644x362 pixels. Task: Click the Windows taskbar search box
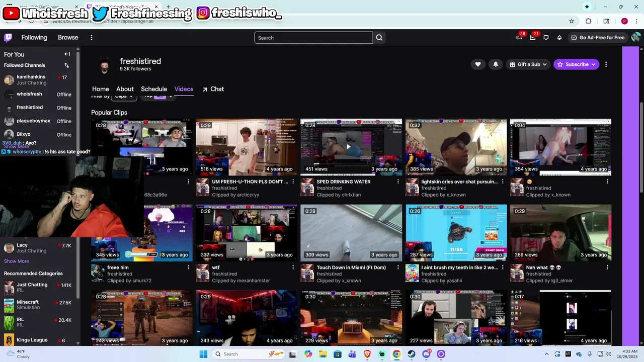tap(249, 354)
